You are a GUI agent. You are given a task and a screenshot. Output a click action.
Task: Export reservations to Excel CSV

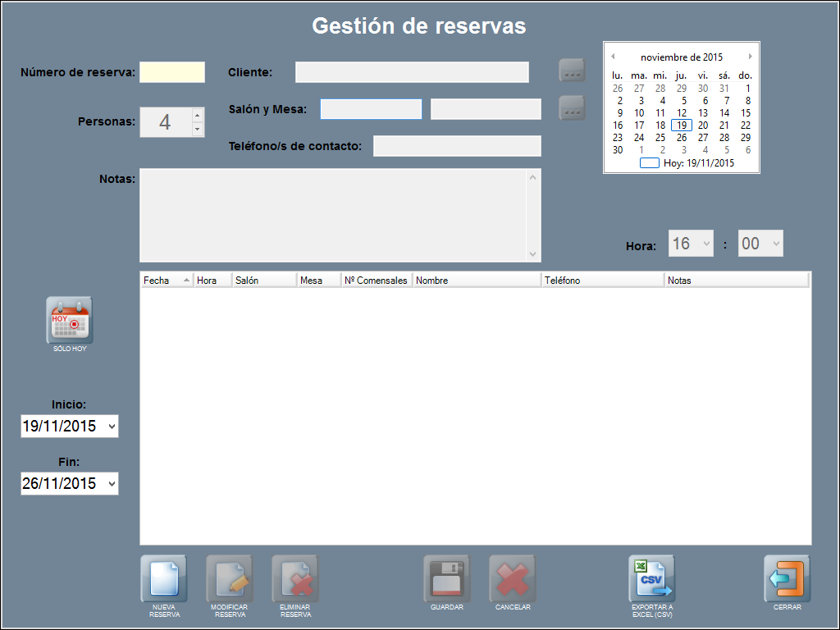point(652,578)
